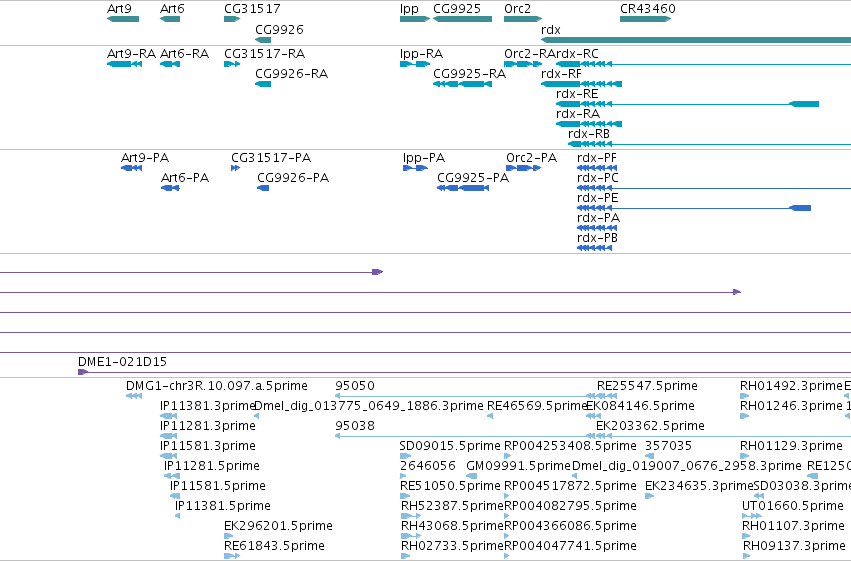Viewport: 851px width, 561px height.
Task: Open the rdx-PC protein label
Action: (598, 178)
